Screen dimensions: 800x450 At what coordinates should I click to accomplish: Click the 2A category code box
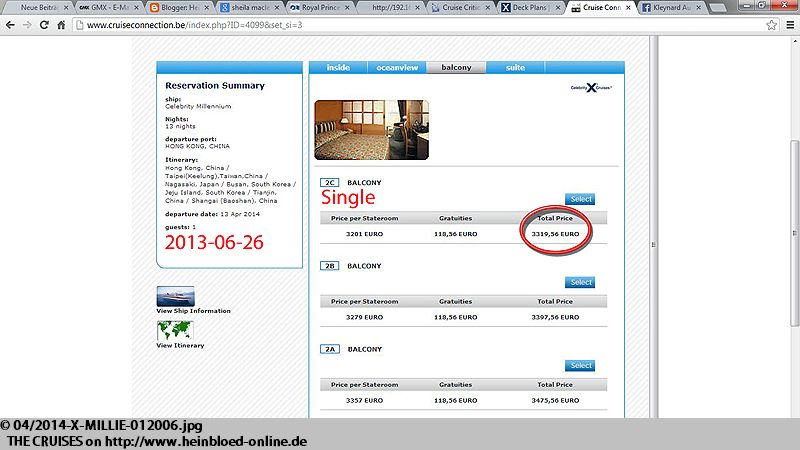330,349
